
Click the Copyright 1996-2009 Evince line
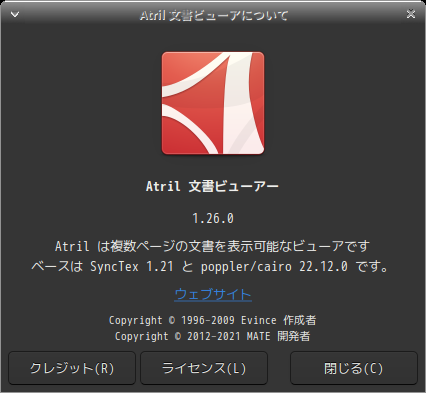212,320
